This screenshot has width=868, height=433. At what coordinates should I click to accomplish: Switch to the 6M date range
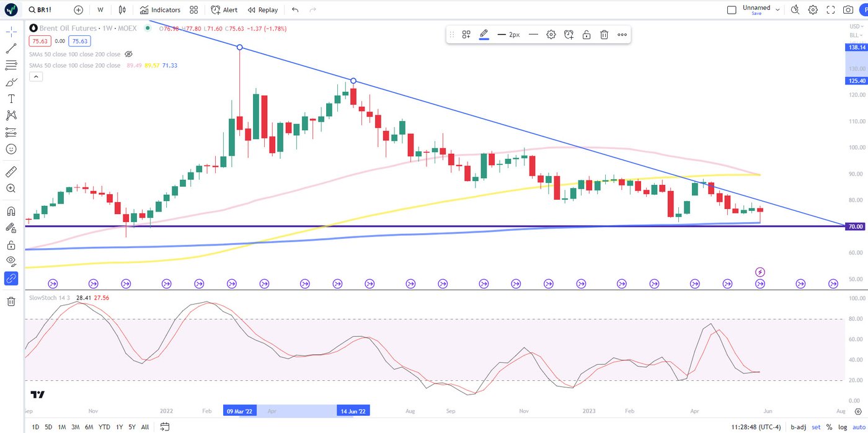[89, 427]
